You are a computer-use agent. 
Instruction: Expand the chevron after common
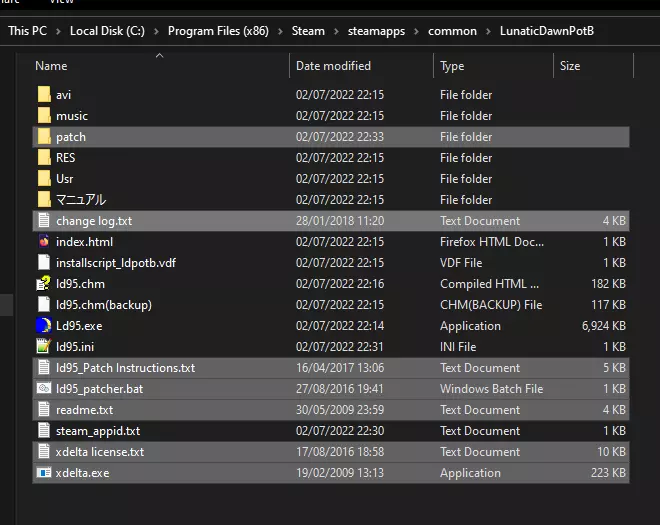(x=488, y=31)
